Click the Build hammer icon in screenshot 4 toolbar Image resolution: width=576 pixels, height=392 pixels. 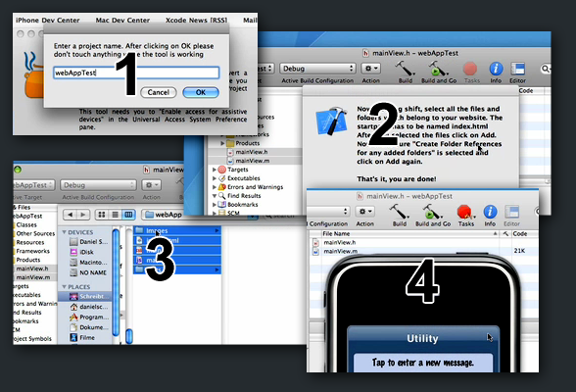pyautogui.click(x=399, y=212)
